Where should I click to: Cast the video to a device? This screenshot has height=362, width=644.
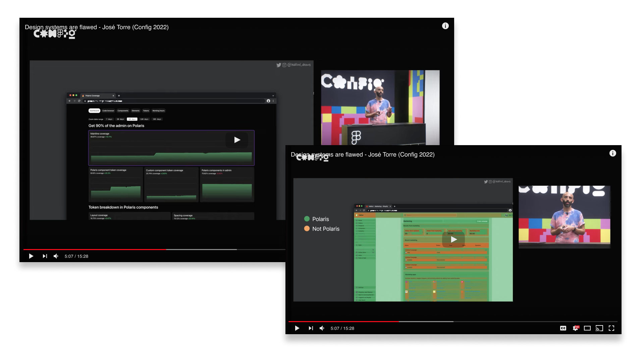(x=599, y=328)
